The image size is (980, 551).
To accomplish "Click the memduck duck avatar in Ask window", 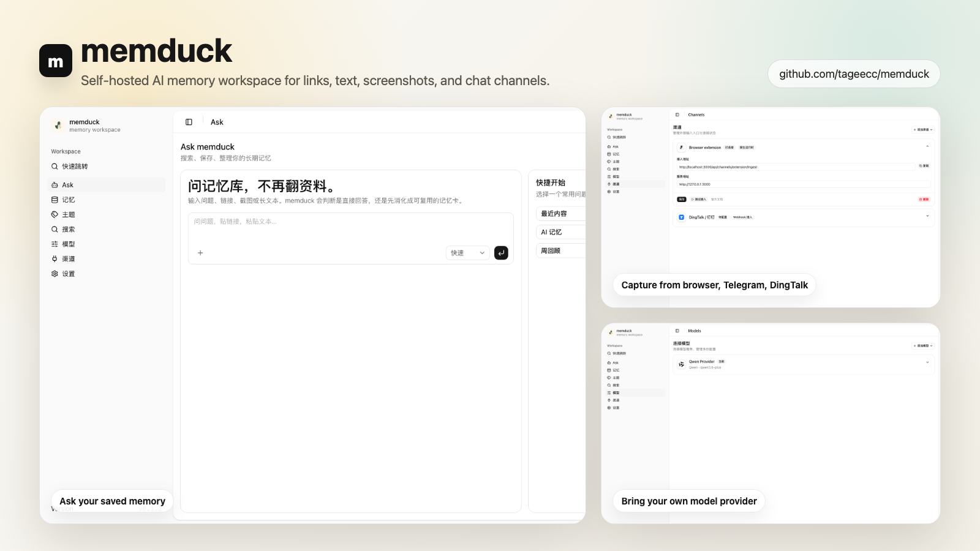I will coord(58,126).
